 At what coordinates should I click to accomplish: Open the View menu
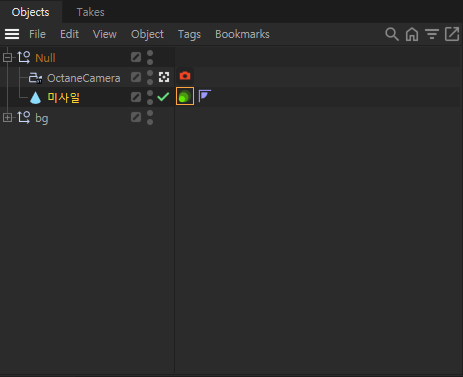click(105, 34)
